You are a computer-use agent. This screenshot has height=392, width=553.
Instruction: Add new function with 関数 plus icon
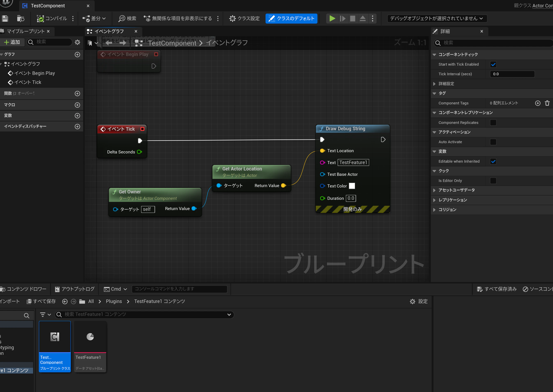coord(77,93)
